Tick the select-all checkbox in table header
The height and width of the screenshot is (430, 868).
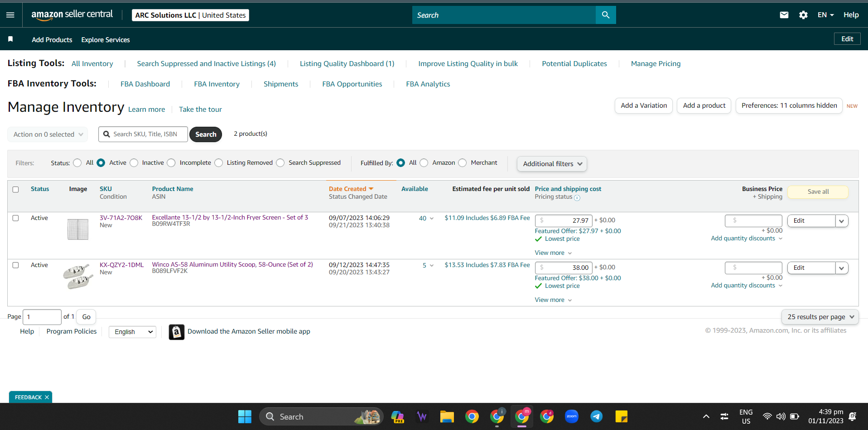click(x=15, y=190)
